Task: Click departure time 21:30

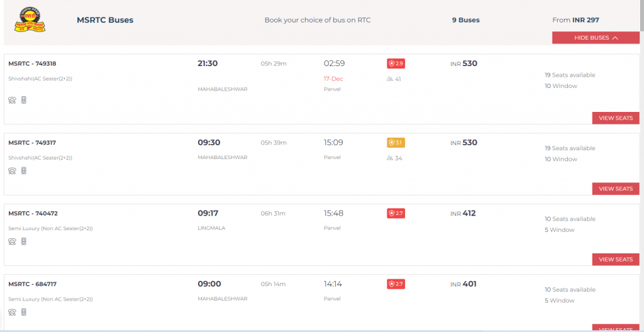Action: (x=208, y=64)
